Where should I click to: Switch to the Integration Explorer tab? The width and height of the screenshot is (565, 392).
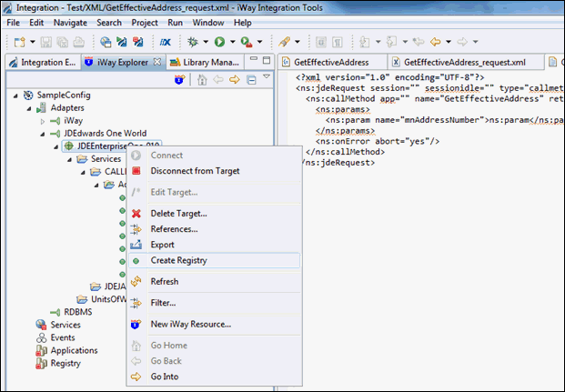click(x=43, y=63)
